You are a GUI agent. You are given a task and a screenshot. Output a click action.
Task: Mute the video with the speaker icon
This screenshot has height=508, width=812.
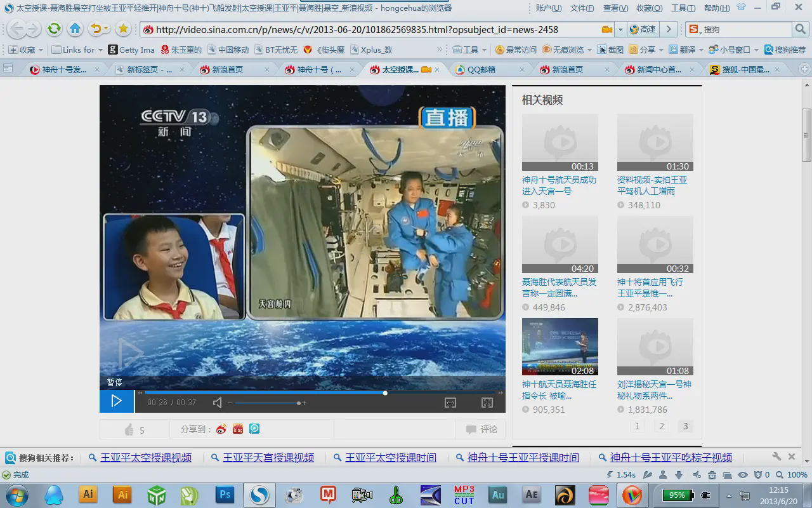(218, 403)
